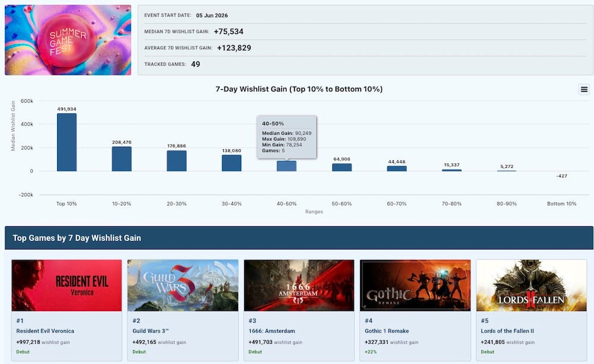This screenshot has height=364, width=594.
Task: Click the 64,906 data label
Action: tap(342, 159)
